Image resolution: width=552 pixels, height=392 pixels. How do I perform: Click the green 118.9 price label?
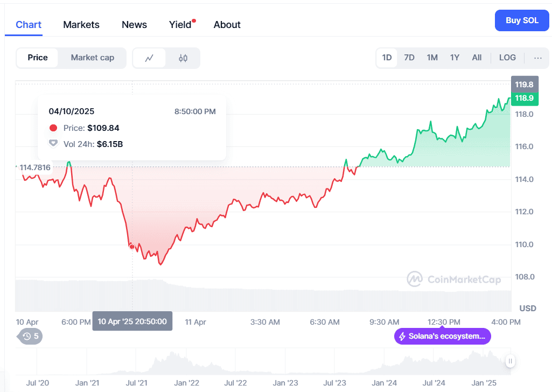click(523, 99)
